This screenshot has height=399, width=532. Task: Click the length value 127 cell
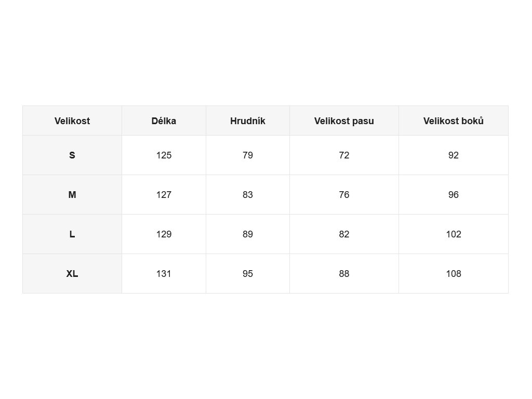[164, 195]
